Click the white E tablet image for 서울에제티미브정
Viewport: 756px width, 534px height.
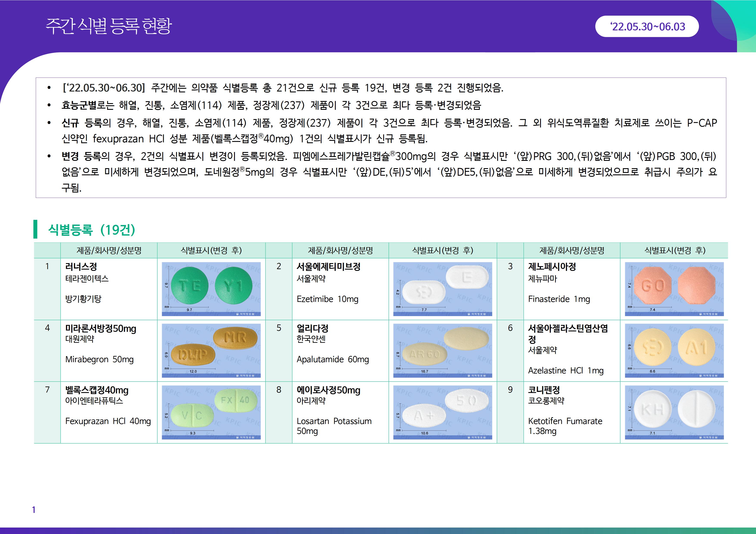point(442,289)
